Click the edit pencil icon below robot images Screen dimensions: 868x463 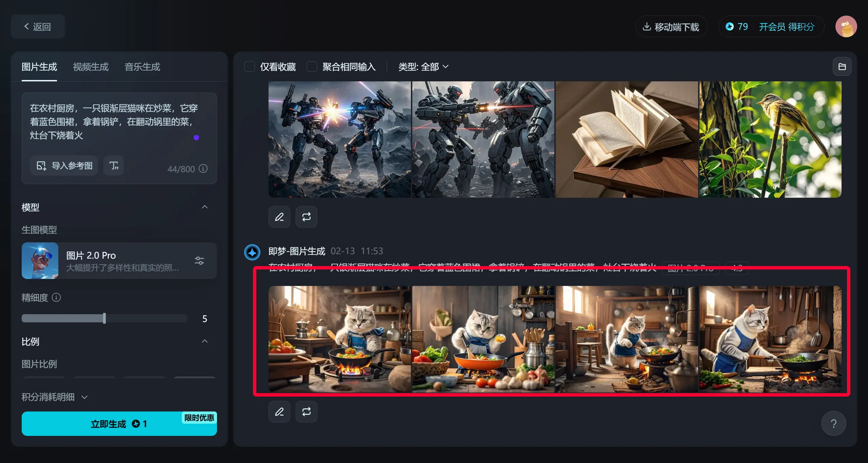(279, 217)
